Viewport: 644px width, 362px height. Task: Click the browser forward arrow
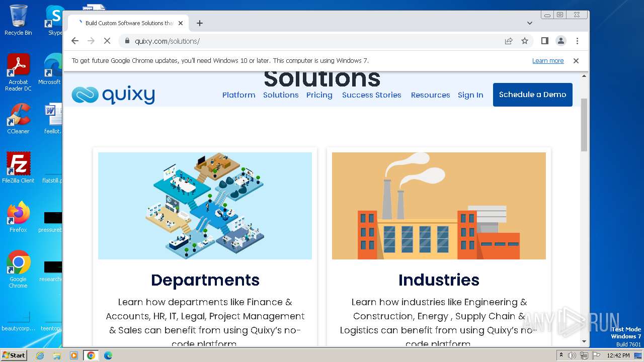point(91,41)
